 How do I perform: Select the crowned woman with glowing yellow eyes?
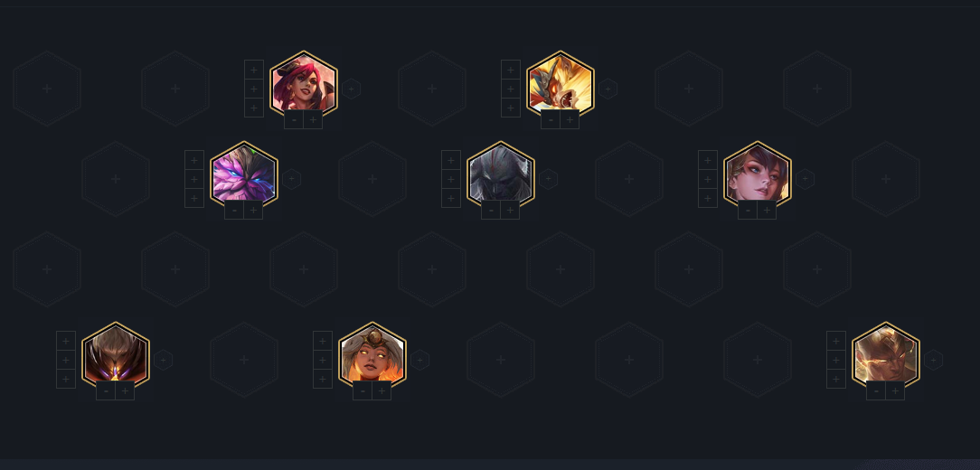pos(372,355)
